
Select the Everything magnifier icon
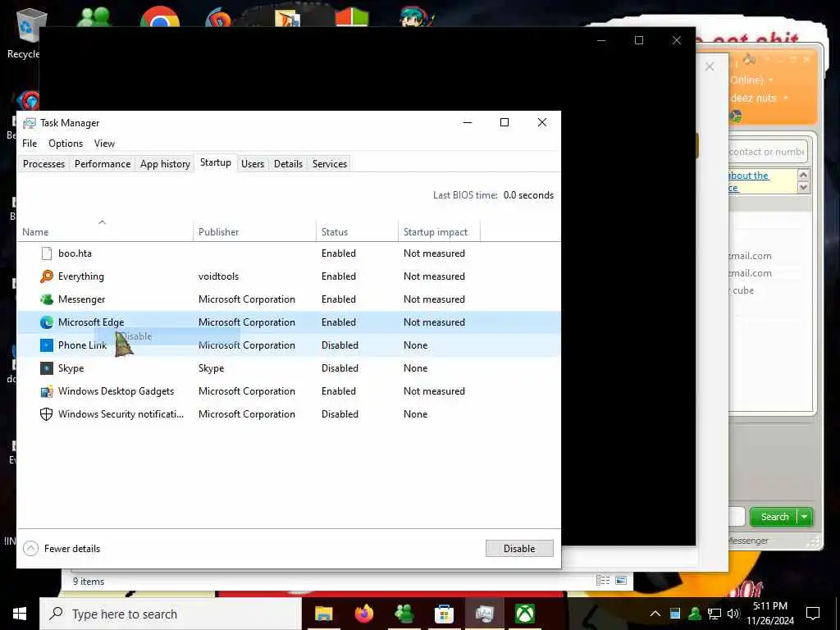pos(47,276)
